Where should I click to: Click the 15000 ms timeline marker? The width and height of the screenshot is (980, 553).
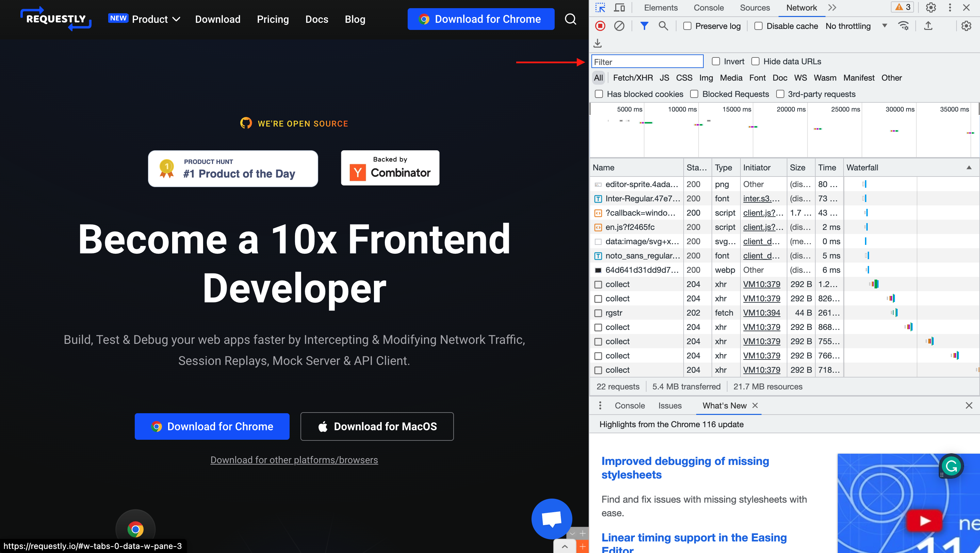[736, 109]
